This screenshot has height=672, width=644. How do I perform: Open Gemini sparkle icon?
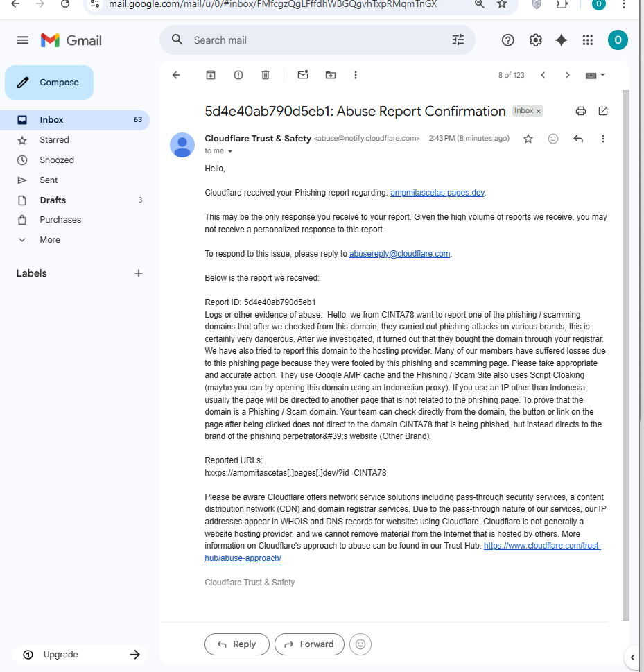tap(562, 40)
